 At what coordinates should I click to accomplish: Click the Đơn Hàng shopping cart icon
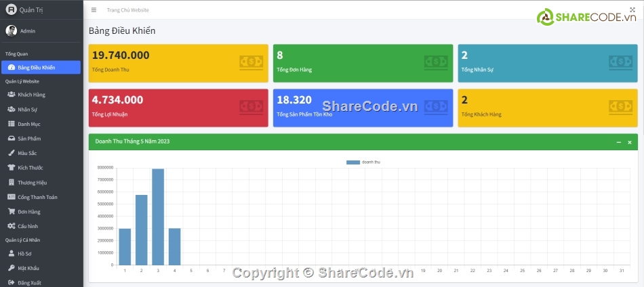click(11, 212)
